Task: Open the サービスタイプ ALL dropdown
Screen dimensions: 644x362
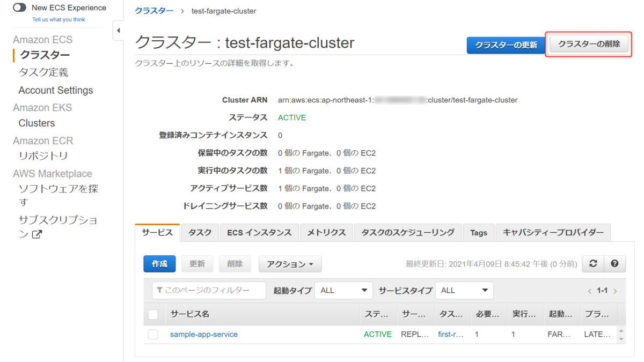Action: [x=464, y=290]
